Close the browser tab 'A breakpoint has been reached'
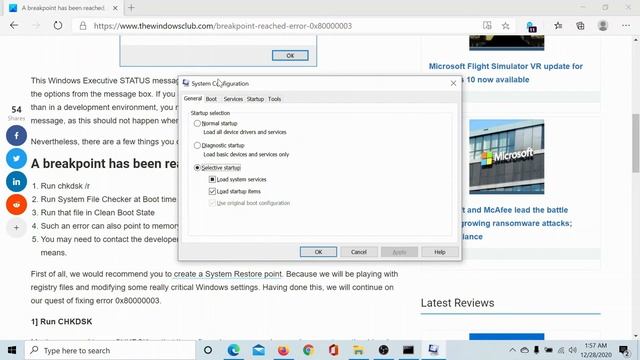The height and width of the screenshot is (360, 640). click(x=115, y=8)
